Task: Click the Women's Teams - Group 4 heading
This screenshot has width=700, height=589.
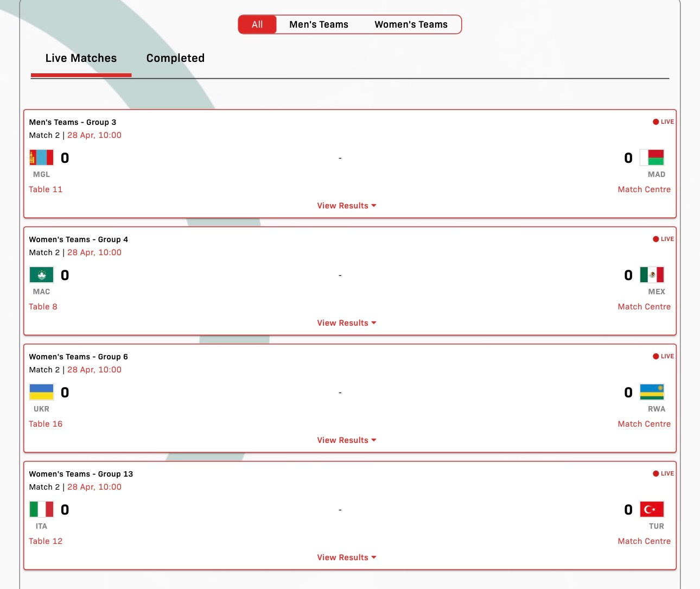Action: point(79,239)
